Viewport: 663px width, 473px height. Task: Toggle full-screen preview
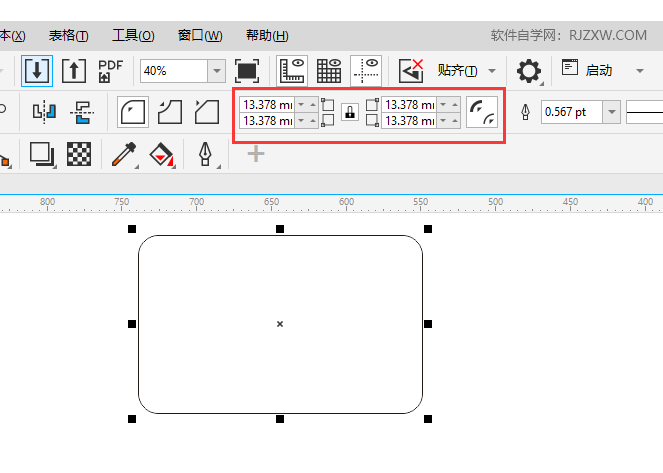[x=246, y=71]
